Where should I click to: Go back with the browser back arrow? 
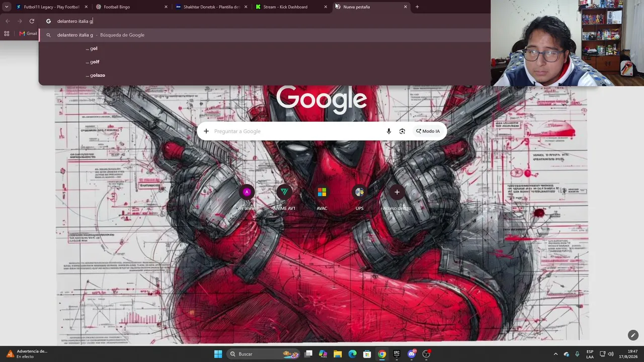point(8,21)
